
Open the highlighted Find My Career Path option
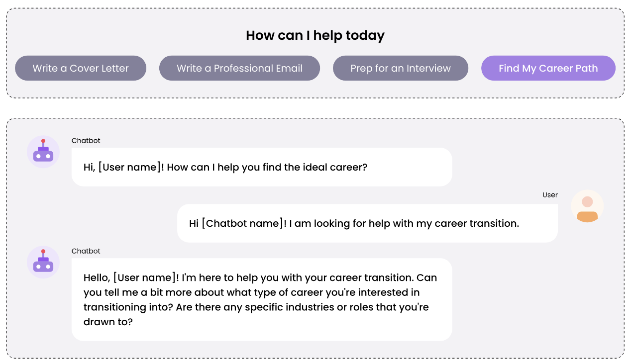[x=548, y=68]
